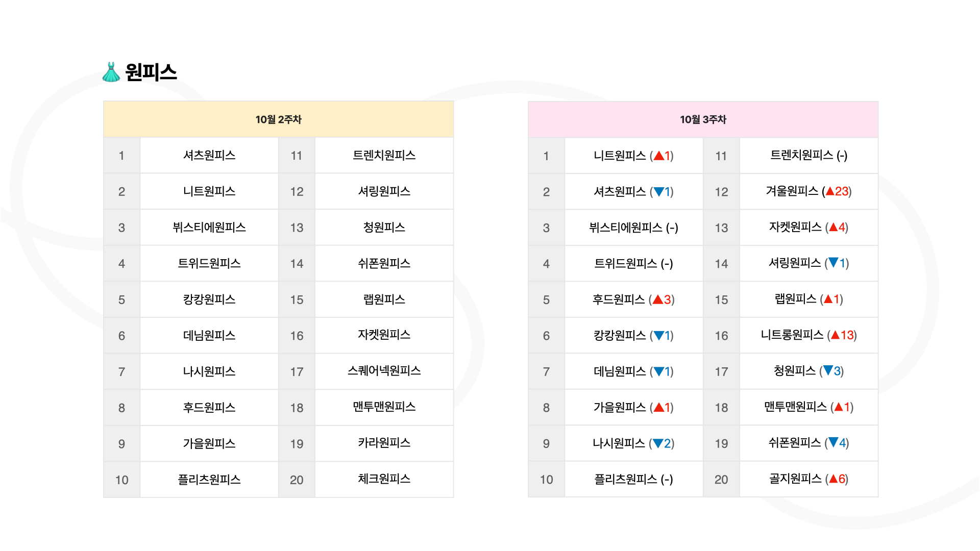Image resolution: width=980 pixels, height=551 pixels.
Task: Click the 맨투맨원피스 (▲1) cell
Action: [809, 407]
